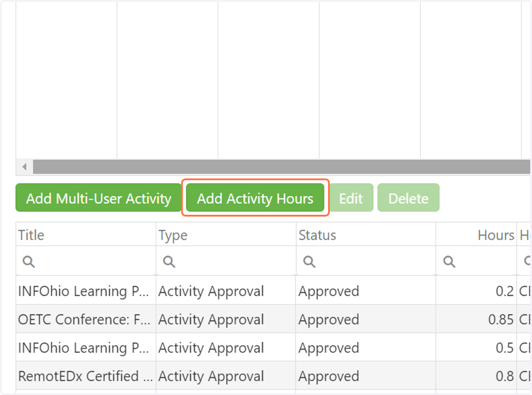532x395 pixels.
Task: Click Approved status in the 0.85 hours row
Action: (329, 320)
